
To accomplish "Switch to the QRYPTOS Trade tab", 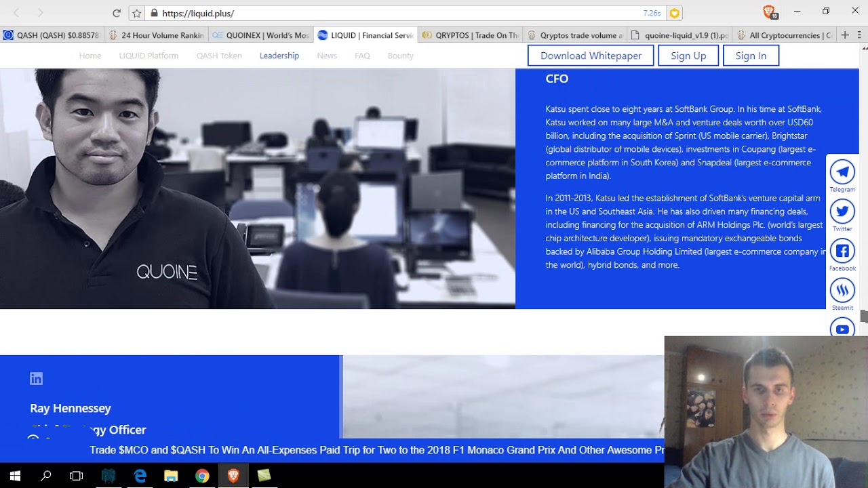I will (x=470, y=35).
